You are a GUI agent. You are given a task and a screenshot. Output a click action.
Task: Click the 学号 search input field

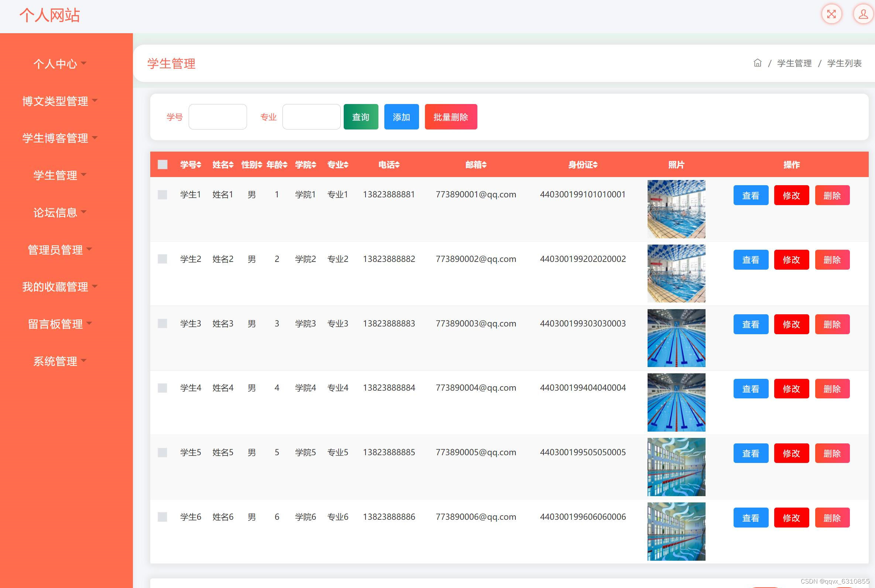(217, 117)
